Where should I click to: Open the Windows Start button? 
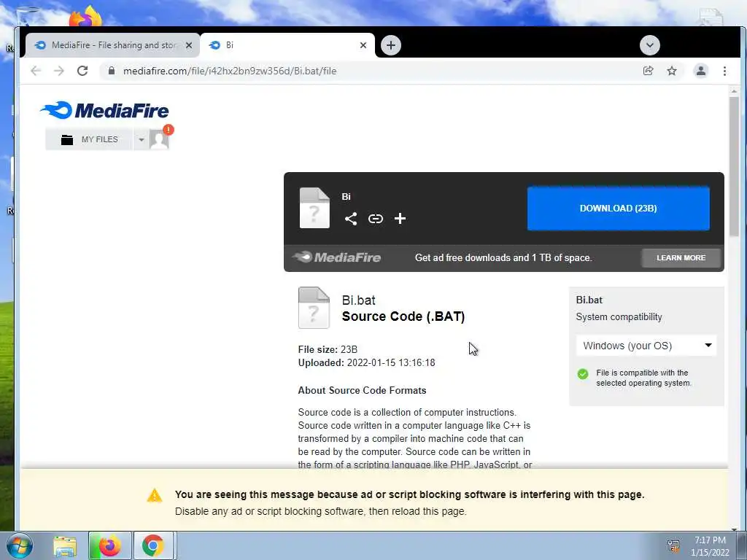pyautogui.click(x=20, y=545)
